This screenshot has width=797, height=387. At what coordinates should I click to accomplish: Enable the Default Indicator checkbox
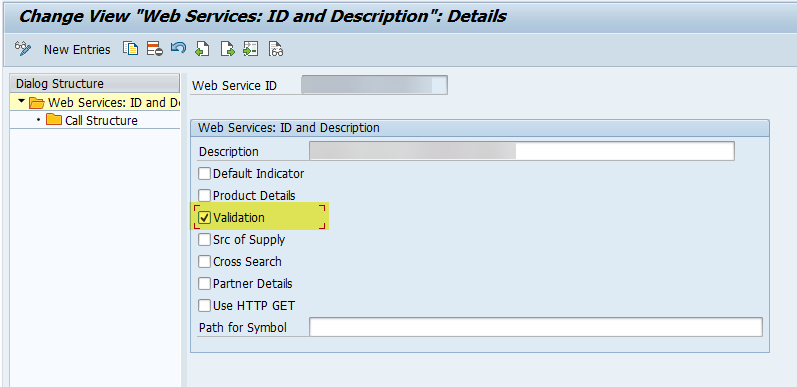coord(204,173)
